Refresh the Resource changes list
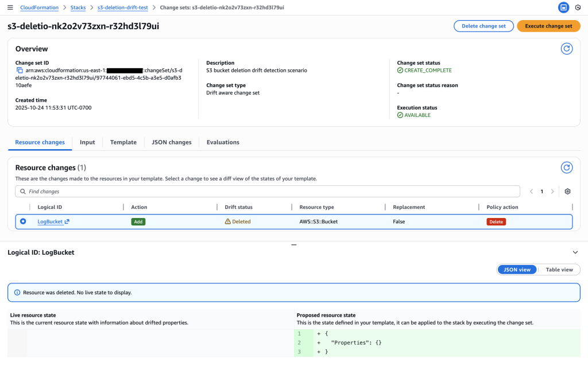The height and width of the screenshot is (366, 588). click(566, 168)
